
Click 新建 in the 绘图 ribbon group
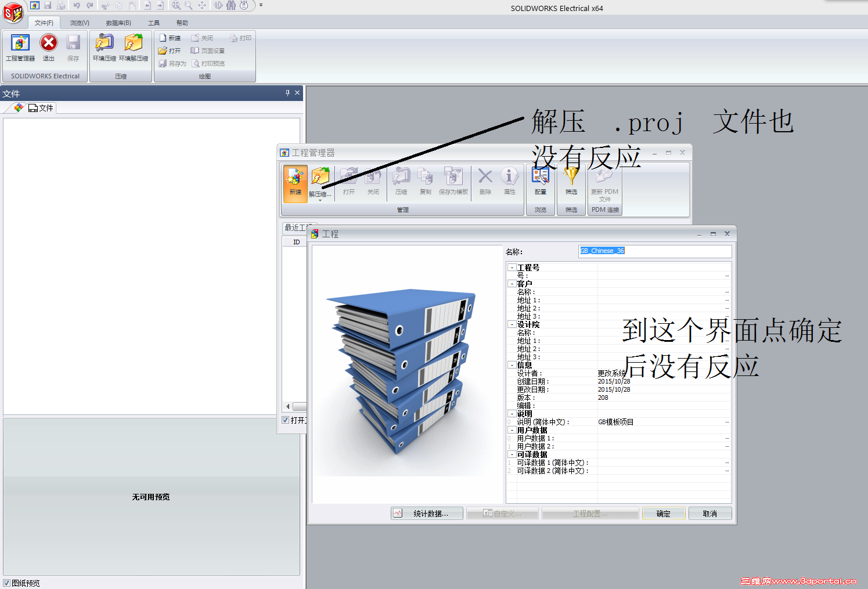tap(170, 38)
